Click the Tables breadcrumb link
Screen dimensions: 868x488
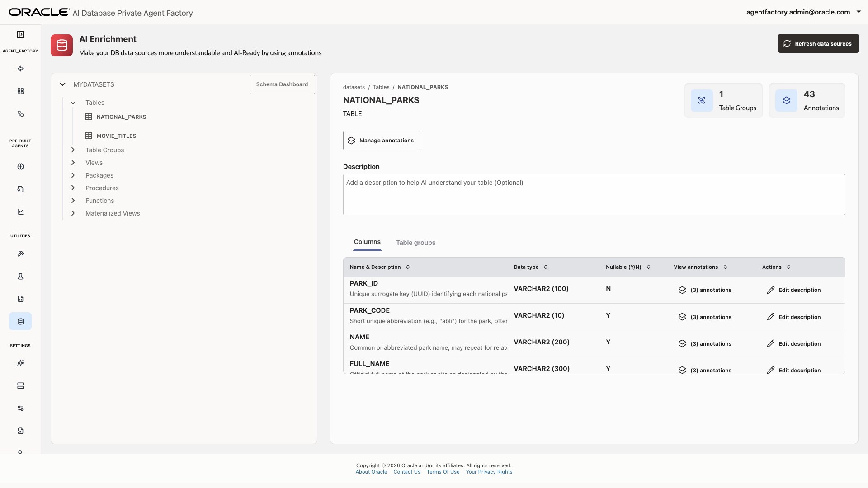(x=381, y=87)
